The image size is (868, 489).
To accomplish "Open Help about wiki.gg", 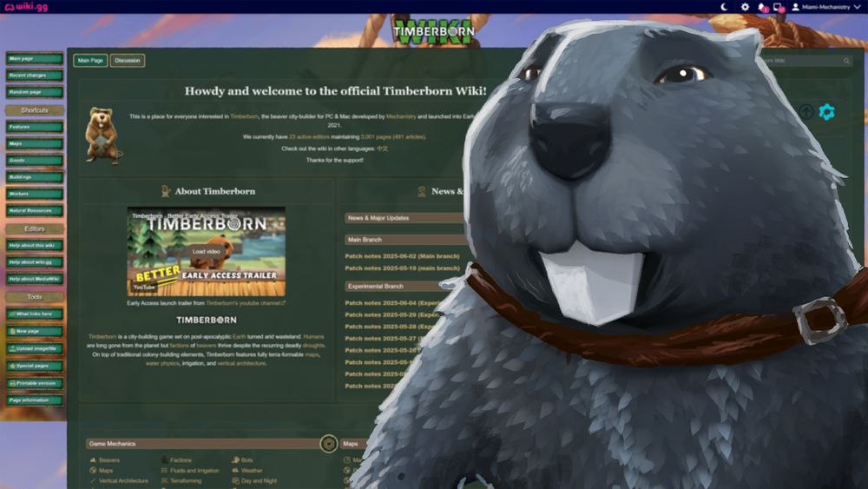I will pos(35,262).
